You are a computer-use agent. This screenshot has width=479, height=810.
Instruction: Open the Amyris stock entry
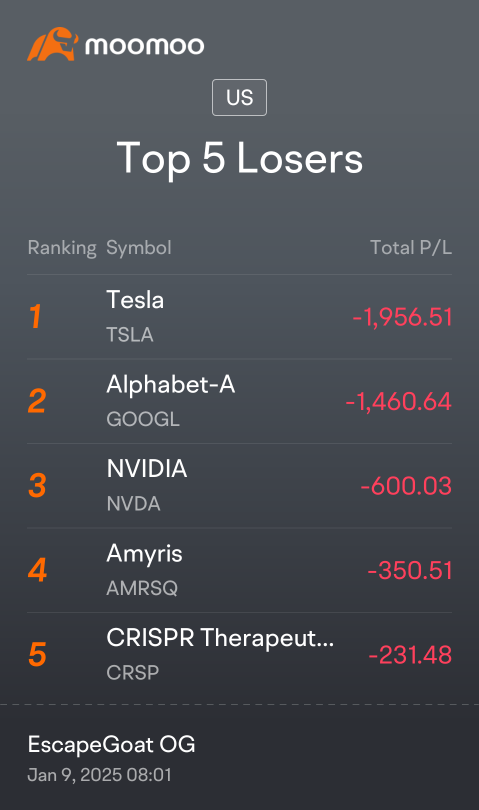pyautogui.click(x=239, y=570)
